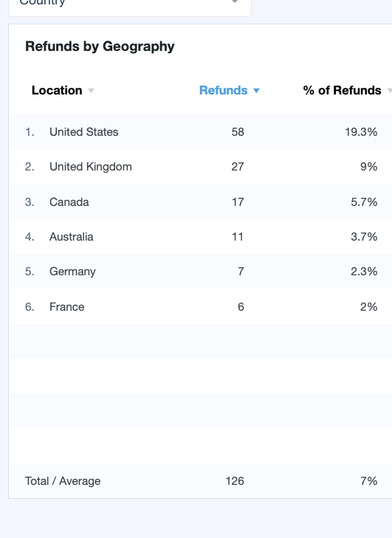
Task: Select the Germany row
Action: 201,272
